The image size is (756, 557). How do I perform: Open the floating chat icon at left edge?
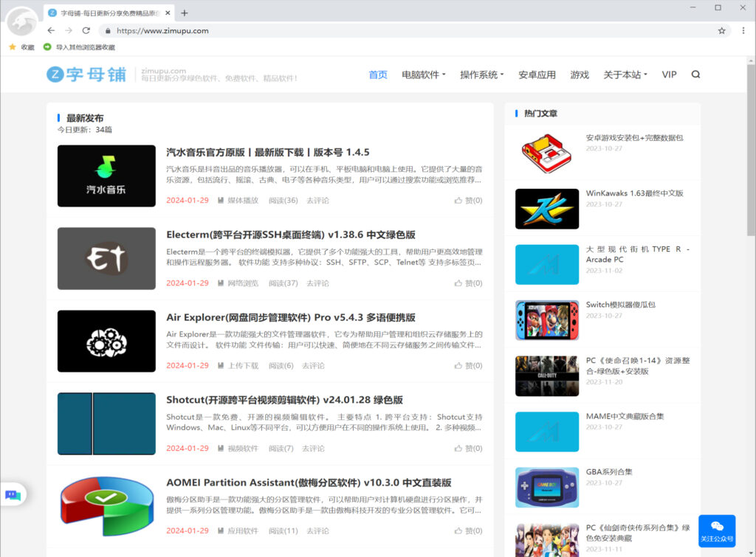(x=13, y=494)
